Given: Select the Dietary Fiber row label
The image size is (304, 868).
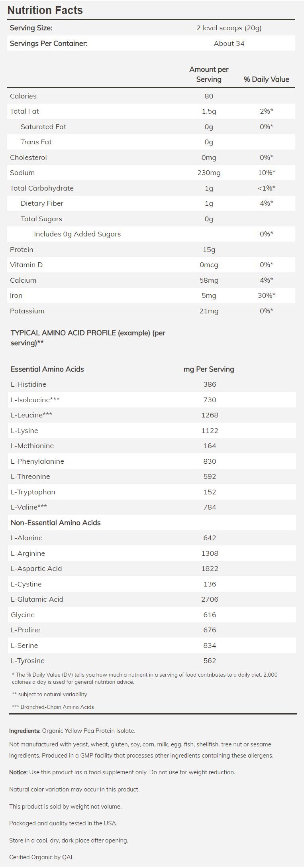Looking at the screenshot, I should (x=42, y=203).
